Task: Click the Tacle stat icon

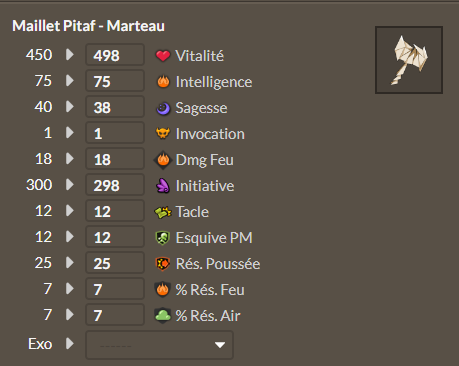Action: click(163, 212)
